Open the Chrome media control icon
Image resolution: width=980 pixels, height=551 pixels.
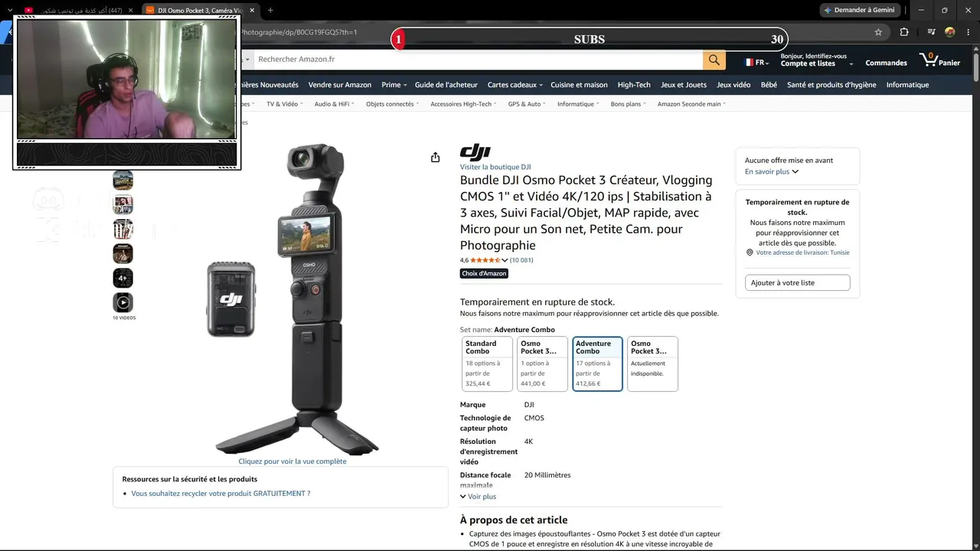(x=931, y=32)
